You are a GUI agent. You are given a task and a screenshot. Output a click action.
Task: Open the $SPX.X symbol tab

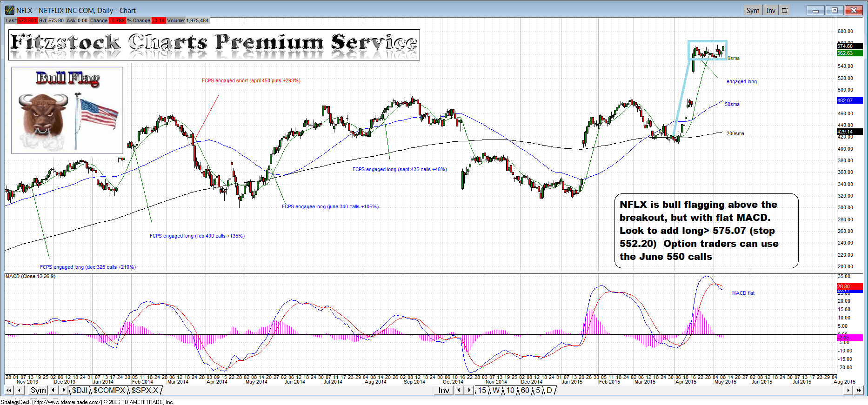(145, 390)
